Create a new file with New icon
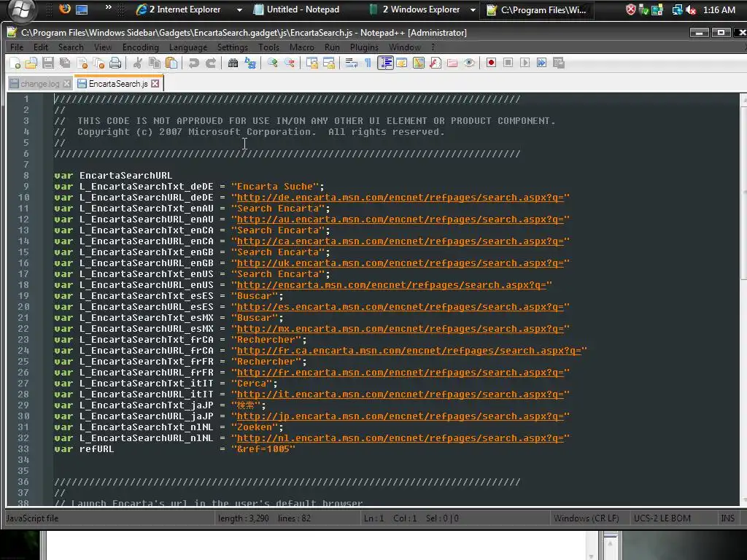The height and width of the screenshot is (560, 747). click(15, 63)
